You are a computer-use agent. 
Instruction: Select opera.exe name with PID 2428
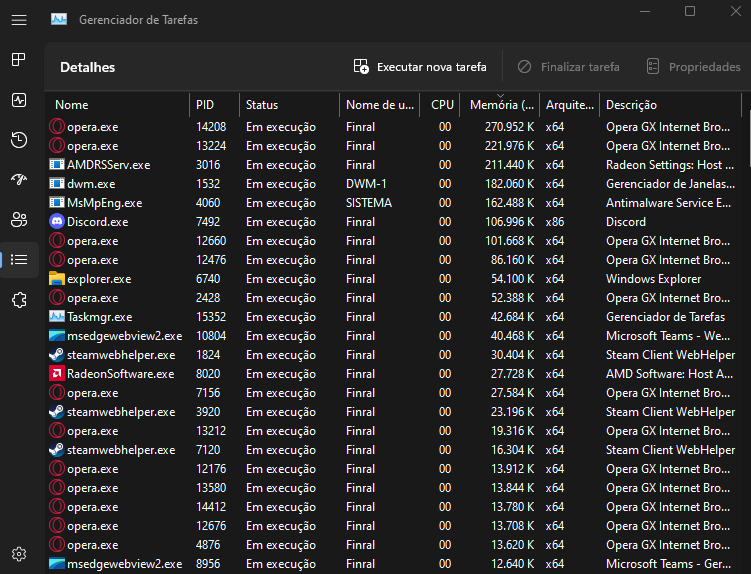tap(92, 298)
